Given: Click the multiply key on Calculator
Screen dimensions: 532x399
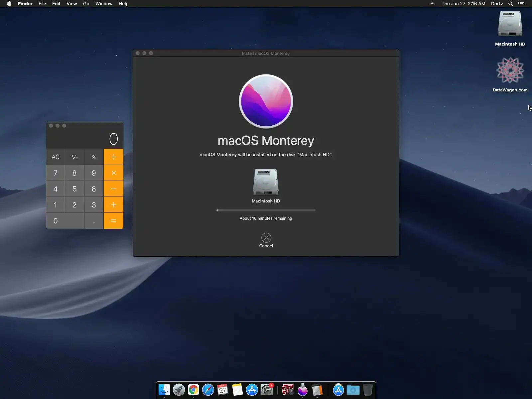Looking at the screenshot, I should (x=113, y=173).
